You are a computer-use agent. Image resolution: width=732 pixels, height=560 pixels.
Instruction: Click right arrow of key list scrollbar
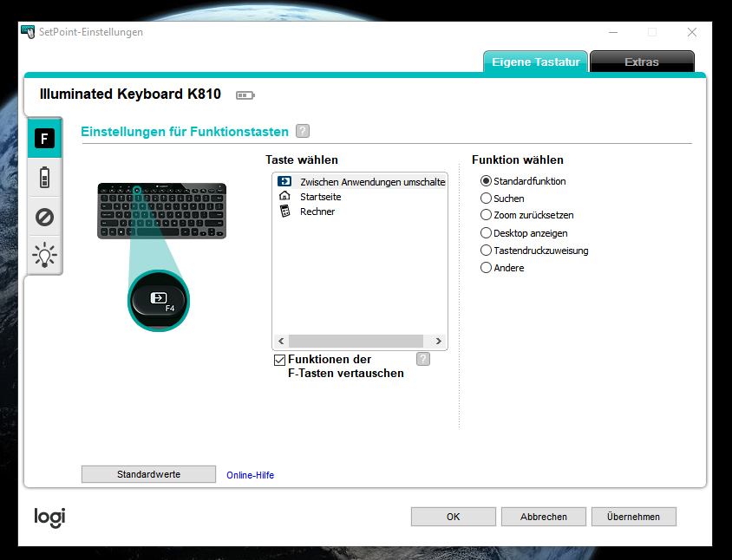tap(438, 342)
